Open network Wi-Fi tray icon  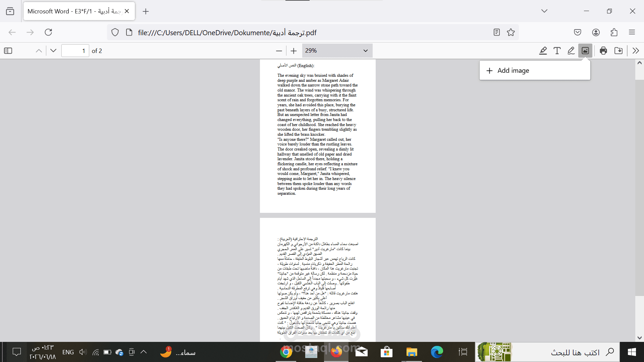tap(96, 352)
